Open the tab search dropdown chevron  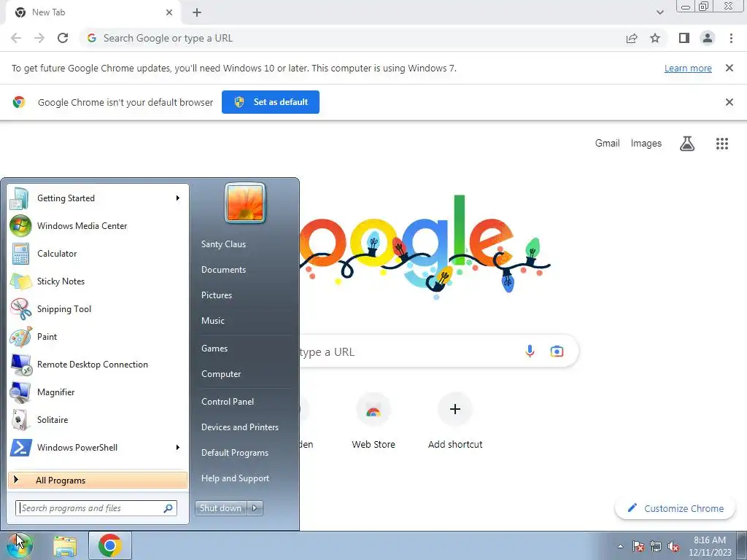[x=659, y=12]
